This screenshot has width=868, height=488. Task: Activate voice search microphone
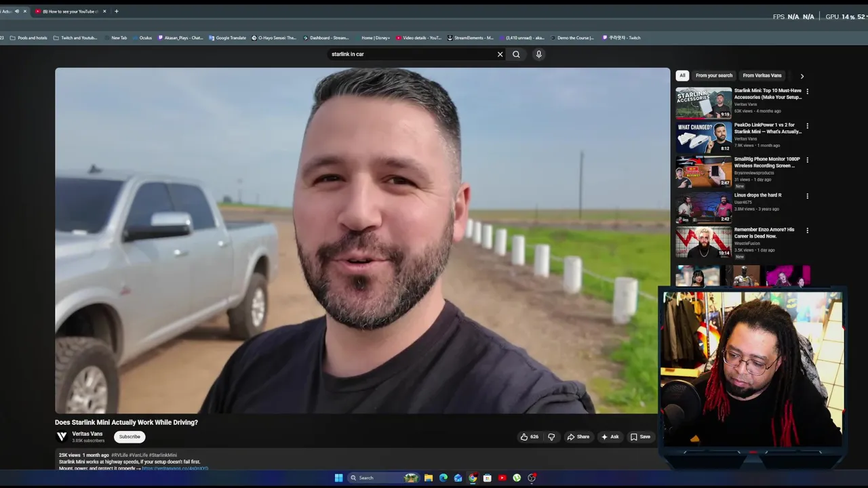pyautogui.click(x=538, y=54)
